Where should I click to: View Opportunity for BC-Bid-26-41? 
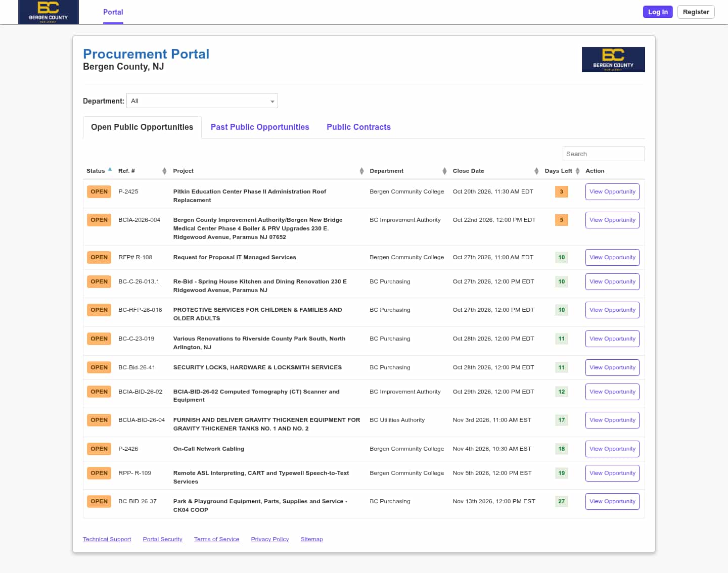(612, 368)
